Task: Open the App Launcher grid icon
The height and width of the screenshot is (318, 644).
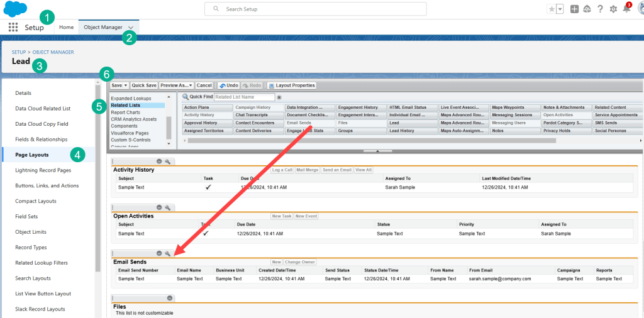Action: tap(13, 28)
